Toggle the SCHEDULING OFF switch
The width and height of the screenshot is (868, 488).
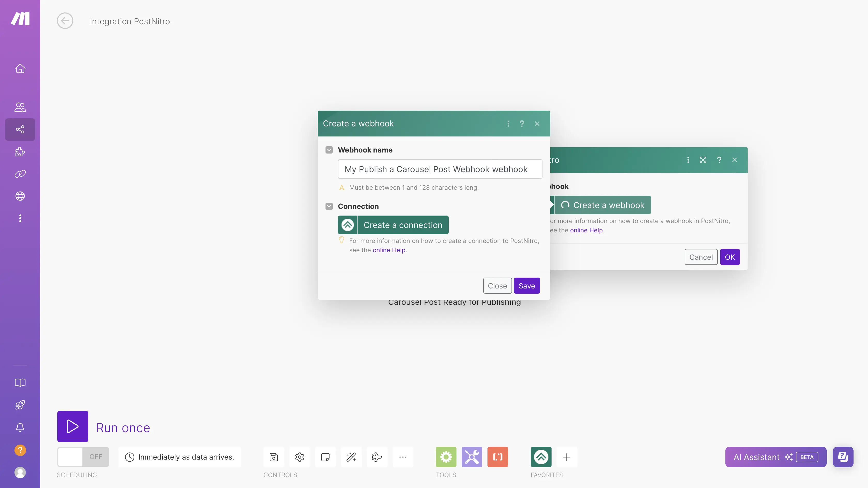pos(83,456)
